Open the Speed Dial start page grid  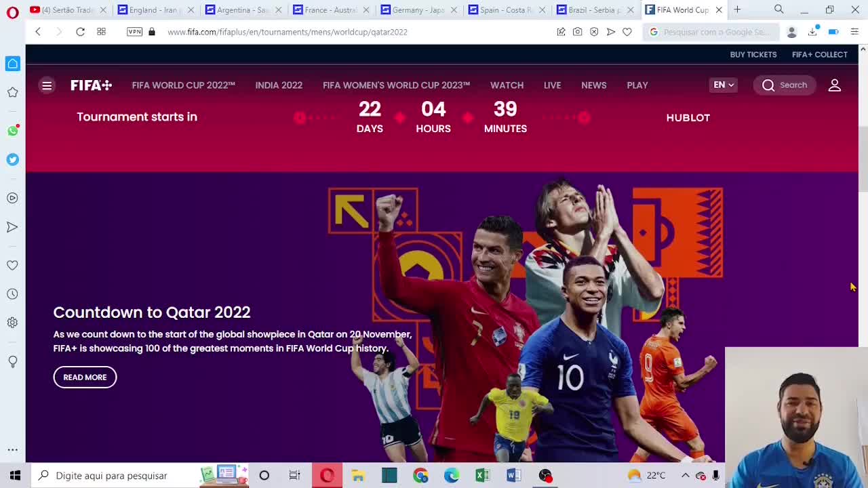[101, 32]
